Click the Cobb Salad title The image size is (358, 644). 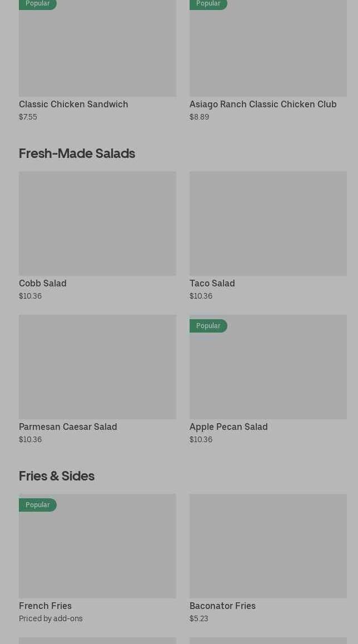(43, 283)
